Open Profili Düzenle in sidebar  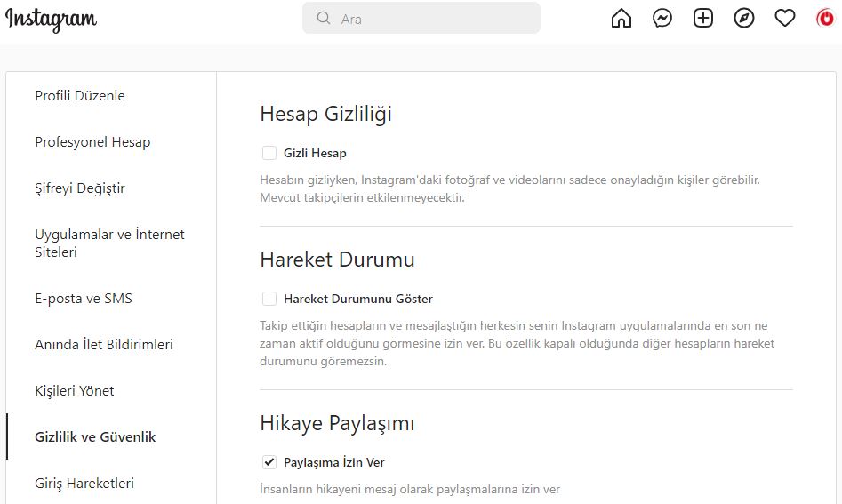click(x=80, y=96)
